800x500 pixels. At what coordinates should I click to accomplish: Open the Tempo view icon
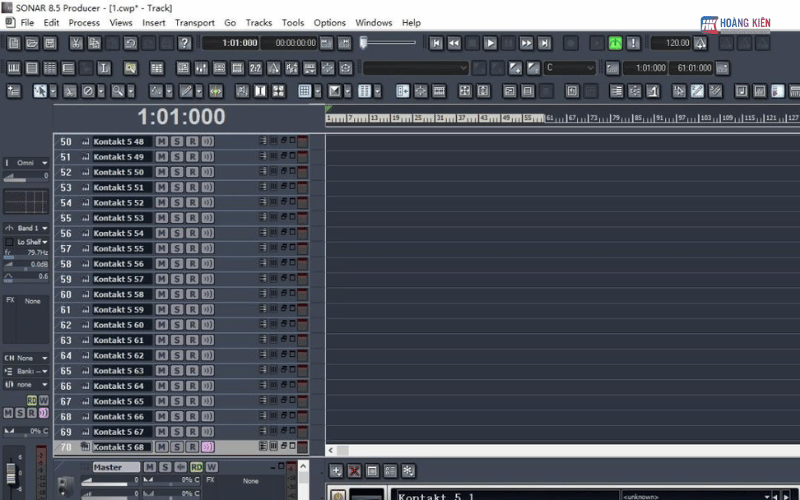coord(273,68)
